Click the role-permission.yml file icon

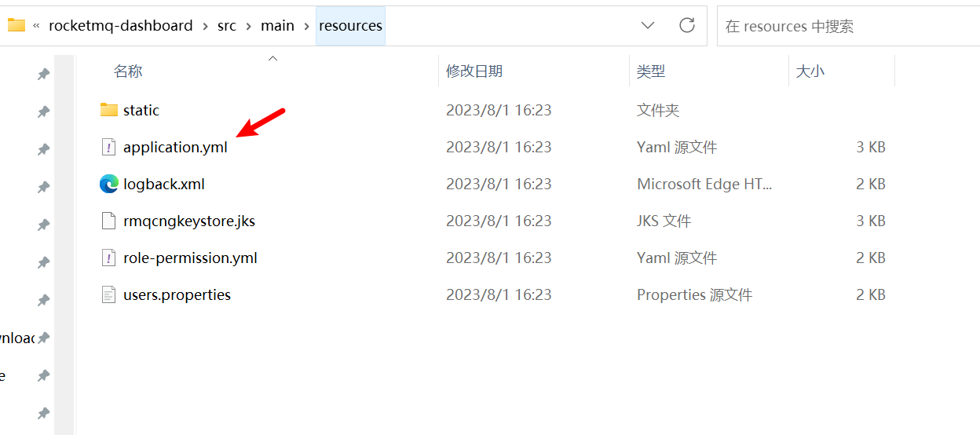pos(109,258)
